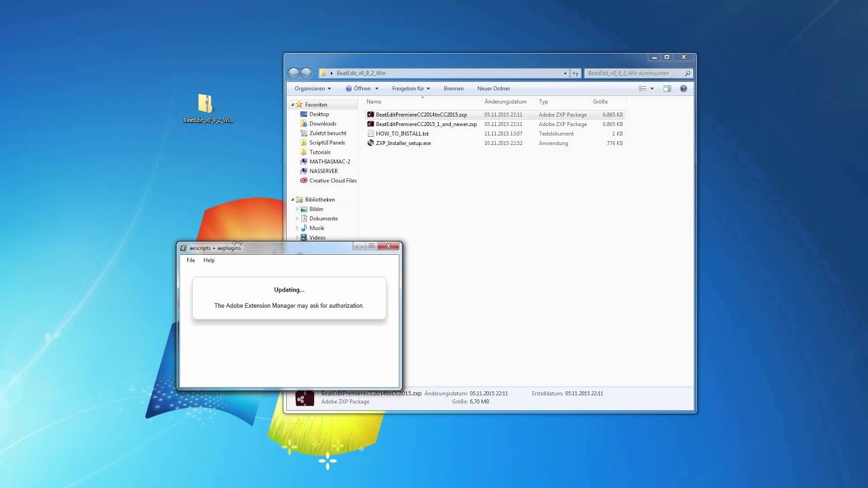This screenshot has width=868, height=488.
Task: Open the Freigeben für dropdown
Action: pyautogui.click(x=411, y=89)
